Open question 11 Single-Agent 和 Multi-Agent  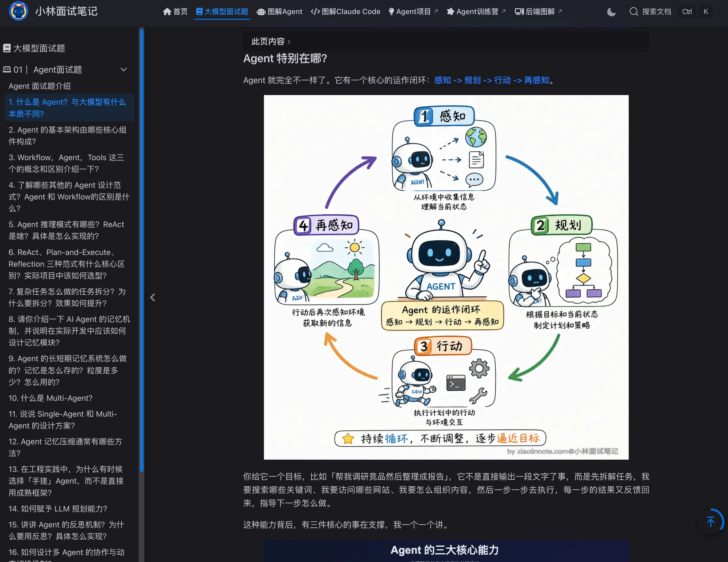(x=69, y=420)
